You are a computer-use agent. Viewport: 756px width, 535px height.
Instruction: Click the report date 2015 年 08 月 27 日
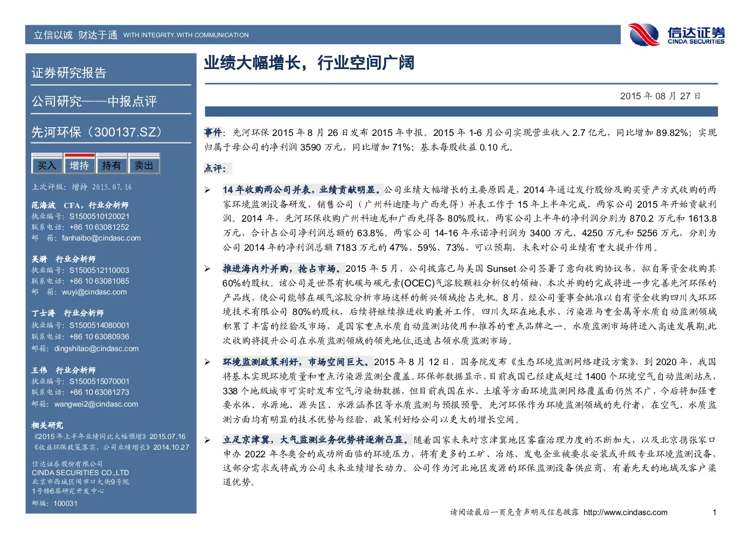tap(660, 96)
